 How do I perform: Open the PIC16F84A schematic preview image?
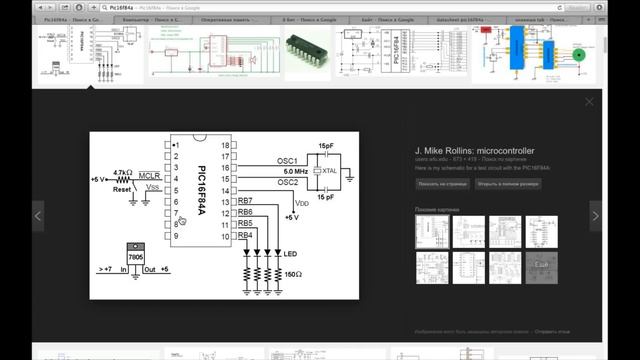coord(224,216)
